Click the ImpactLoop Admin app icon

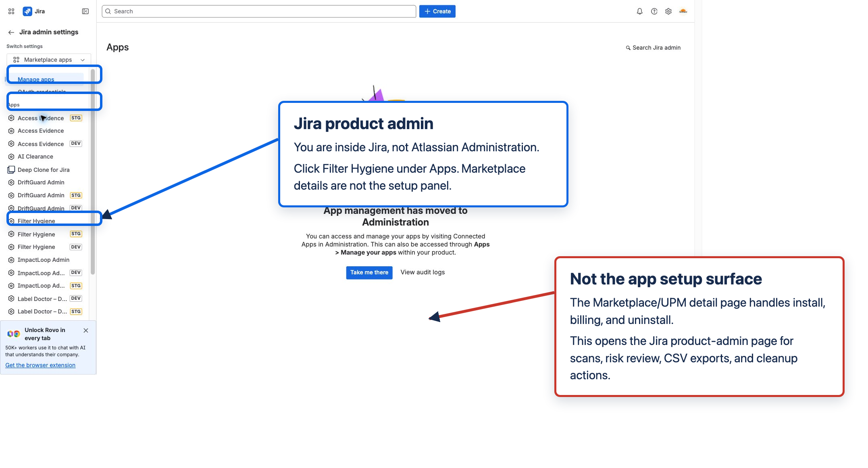11,260
